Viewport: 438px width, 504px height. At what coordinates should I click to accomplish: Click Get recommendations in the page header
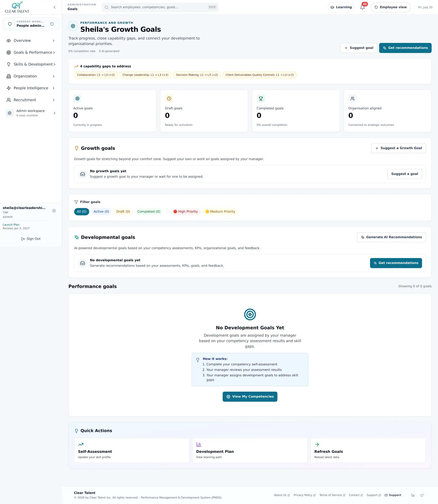405,48
